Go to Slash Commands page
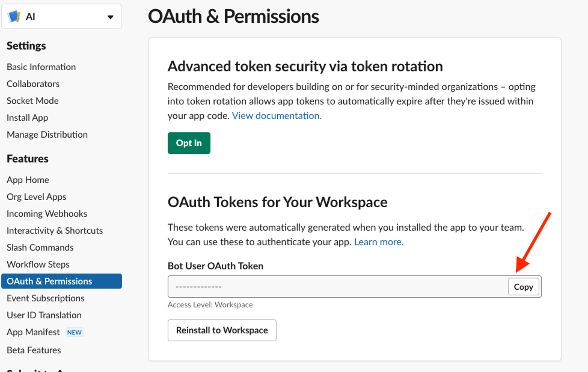 (40, 247)
